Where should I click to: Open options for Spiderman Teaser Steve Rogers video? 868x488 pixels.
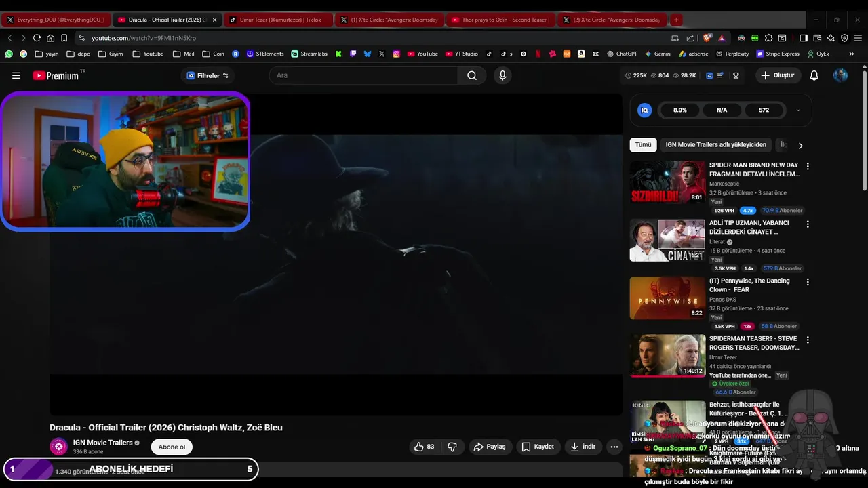click(x=807, y=340)
